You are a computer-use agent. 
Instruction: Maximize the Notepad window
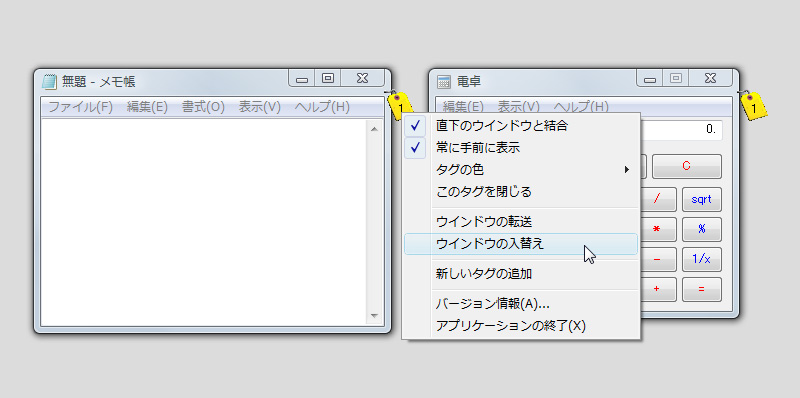(328, 79)
